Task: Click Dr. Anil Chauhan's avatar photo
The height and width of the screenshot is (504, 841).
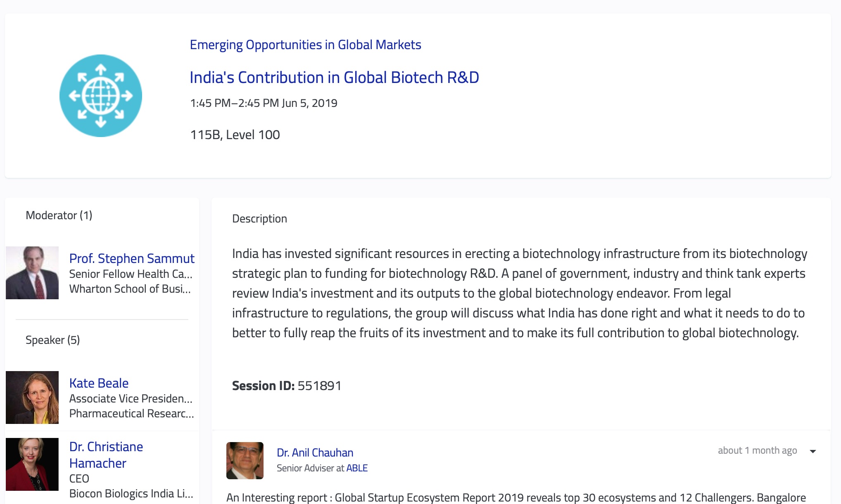Action: (245, 461)
